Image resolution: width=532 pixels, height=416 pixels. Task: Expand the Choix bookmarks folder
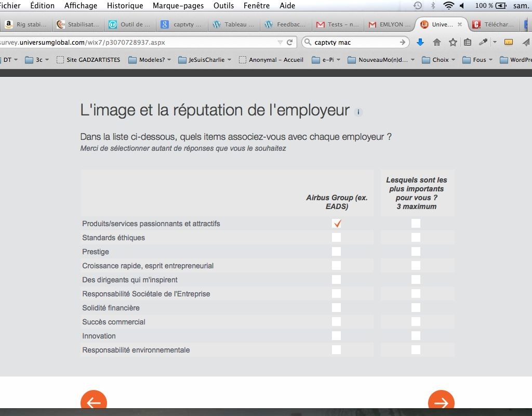pyautogui.click(x=438, y=60)
